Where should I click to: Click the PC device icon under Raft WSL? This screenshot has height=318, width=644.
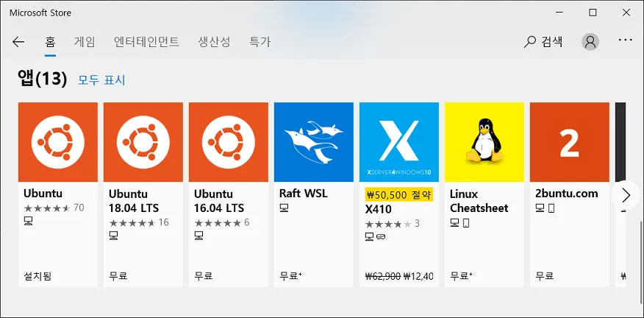284,208
